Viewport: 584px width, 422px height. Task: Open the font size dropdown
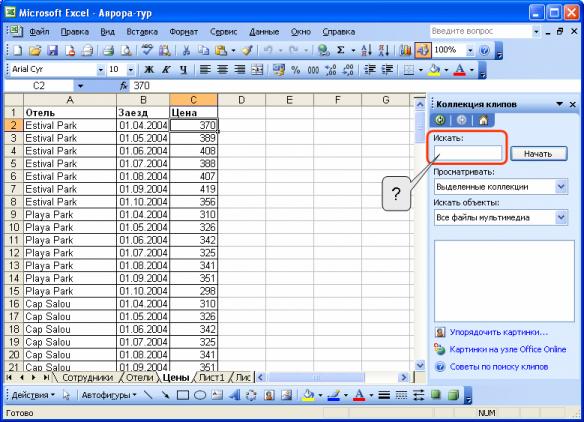tap(130, 70)
